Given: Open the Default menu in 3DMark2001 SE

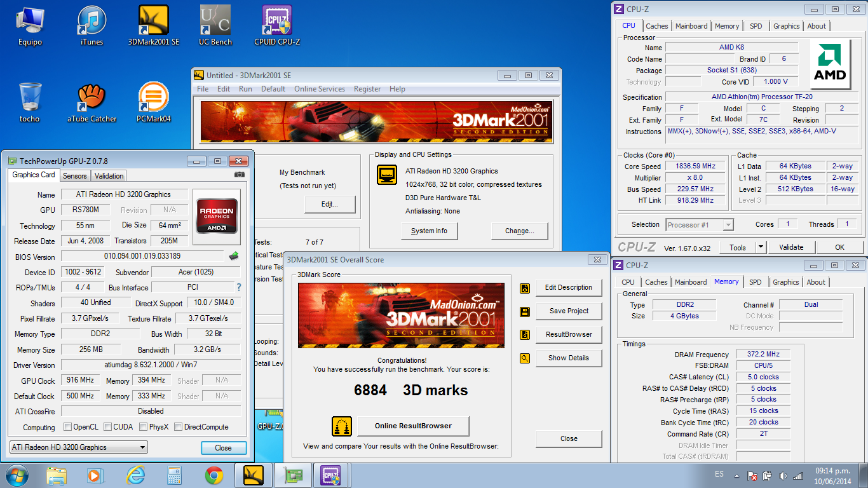Looking at the screenshot, I should click(x=273, y=89).
